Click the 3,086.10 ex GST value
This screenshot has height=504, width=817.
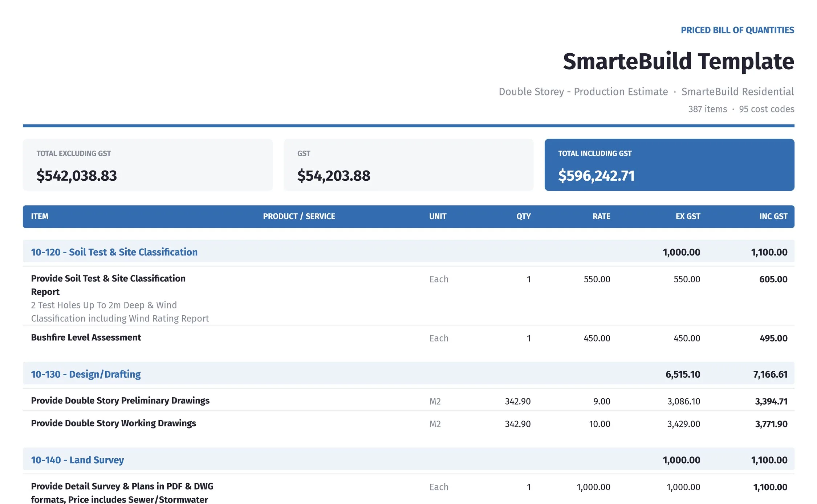click(x=683, y=401)
